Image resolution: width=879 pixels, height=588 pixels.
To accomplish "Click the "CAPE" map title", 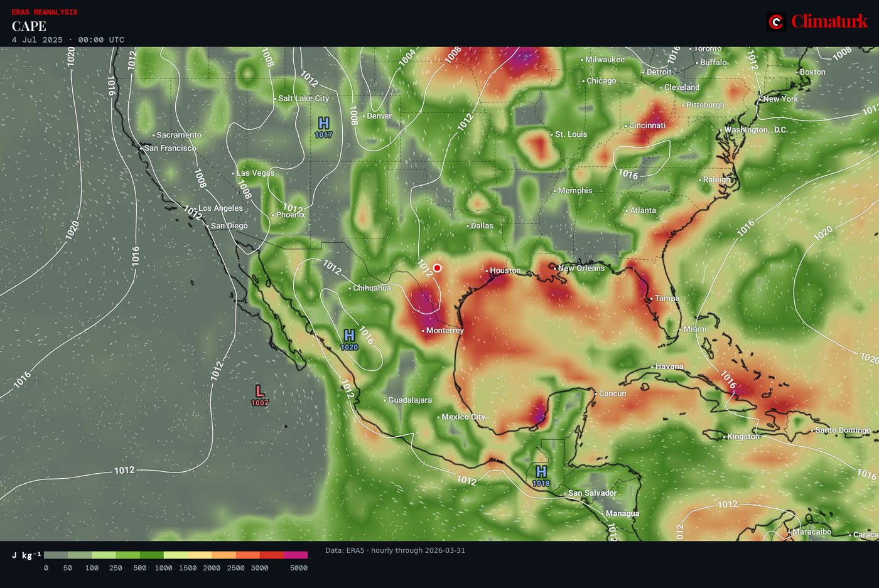I will (x=29, y=26).
